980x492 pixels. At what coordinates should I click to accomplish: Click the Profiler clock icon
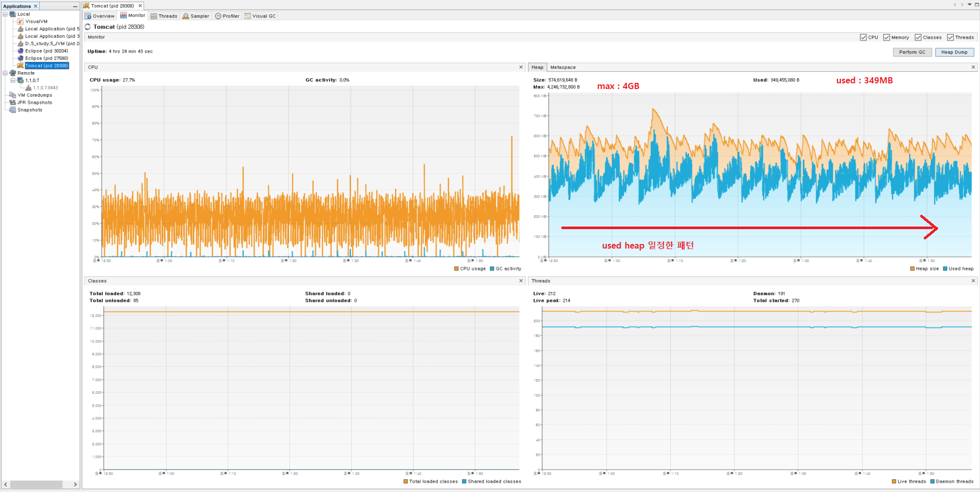click(x=218, y=16)
